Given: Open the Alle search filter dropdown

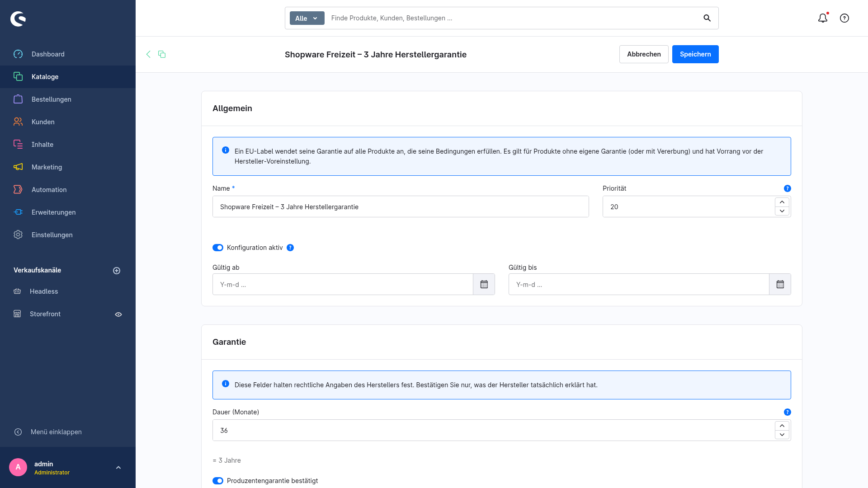Looking at the screenshot, I should tap(307, 18).
